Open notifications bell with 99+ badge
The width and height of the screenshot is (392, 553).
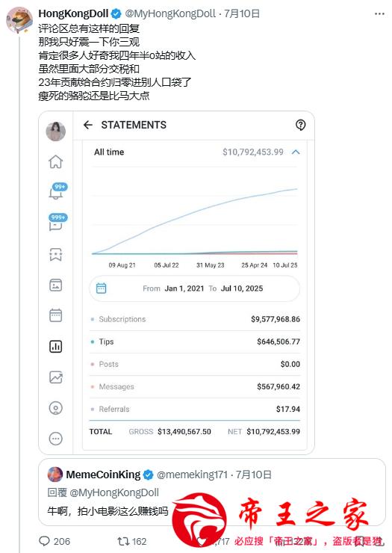(x=57, y=191)
